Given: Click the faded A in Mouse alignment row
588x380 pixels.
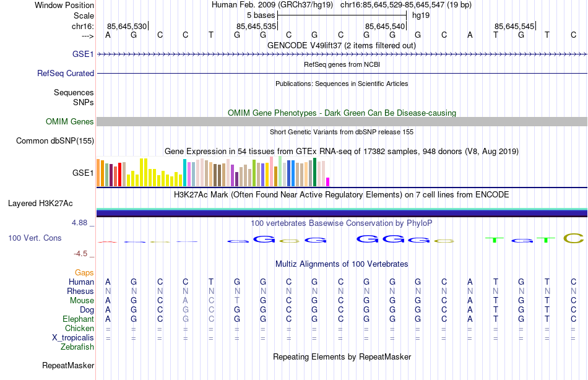Looking at the screenshot, I should click(185, 301).
